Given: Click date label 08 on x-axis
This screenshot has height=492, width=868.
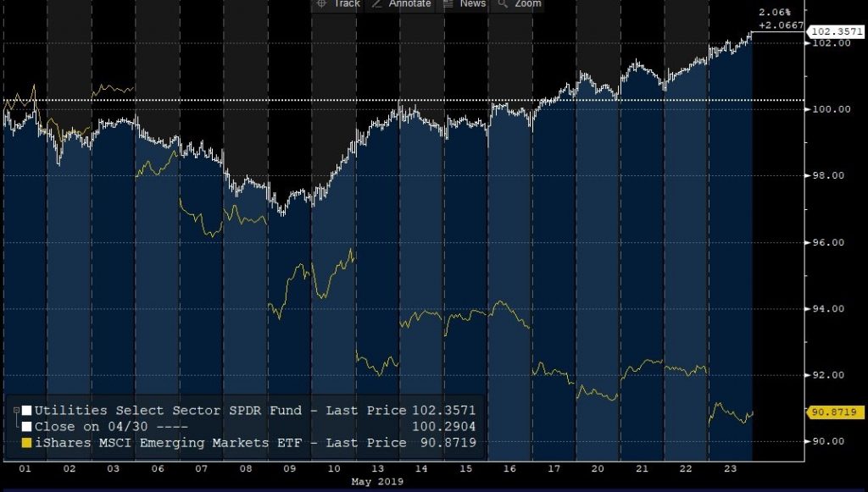Looking at the screenshot, I should (246, 469).
